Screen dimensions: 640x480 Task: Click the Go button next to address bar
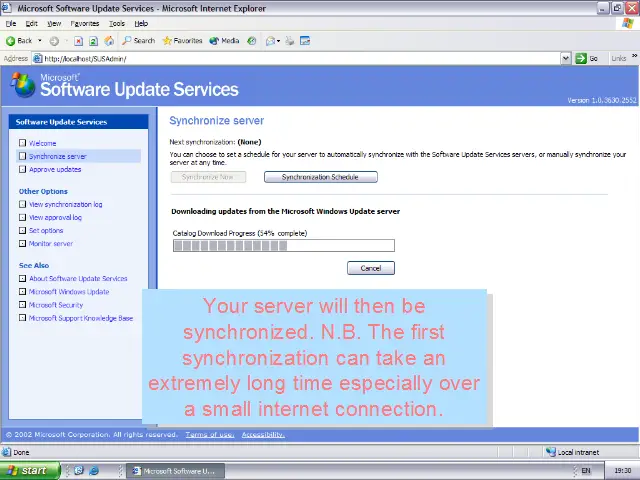[587, 58]
